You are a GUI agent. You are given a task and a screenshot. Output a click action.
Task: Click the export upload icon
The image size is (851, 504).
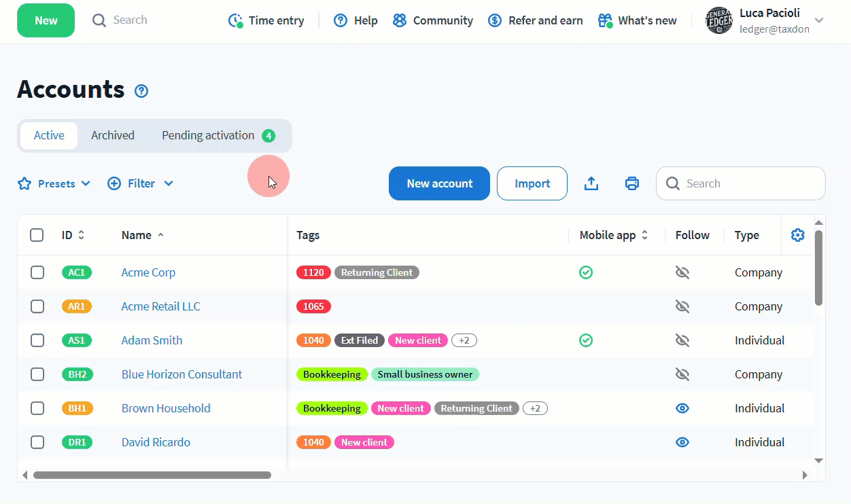tap(591, 183)
